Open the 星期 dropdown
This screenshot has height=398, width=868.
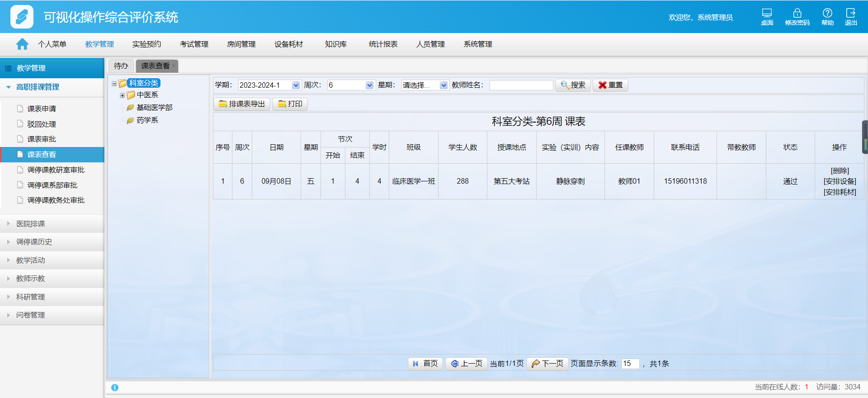click(x=443, y=85)
